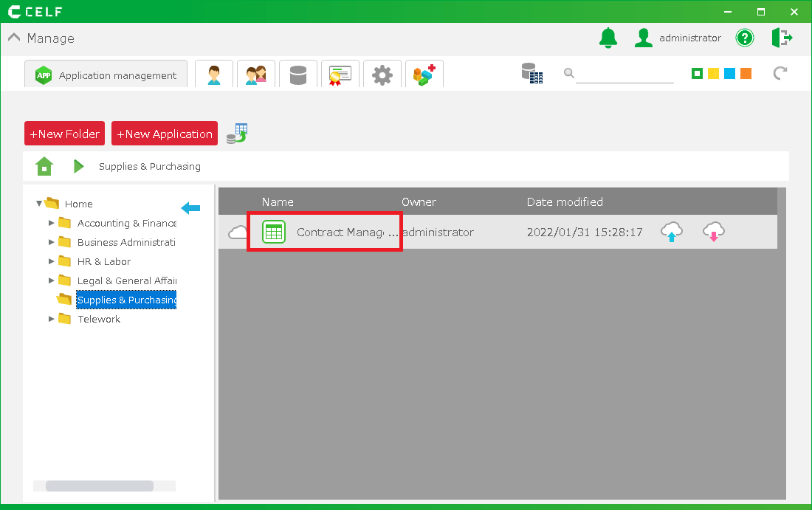Viewport: 812px width, 510px height.
Task: Click the +New Folder button
Action: pyautogui.click(x=64, y=134)
